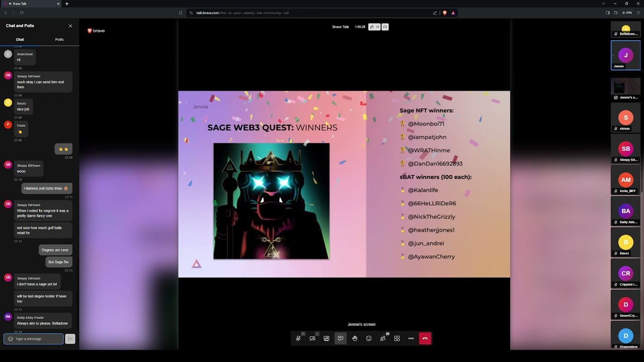Select DesertCry participant thumbnail
Viewport: 644px width, 362px height.
pyautogui.click(x=626, y=304)
